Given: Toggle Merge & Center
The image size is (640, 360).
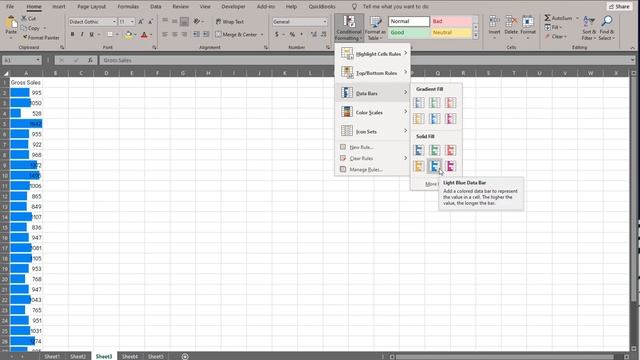Looking at the screenshot, I should click(237, 35).
